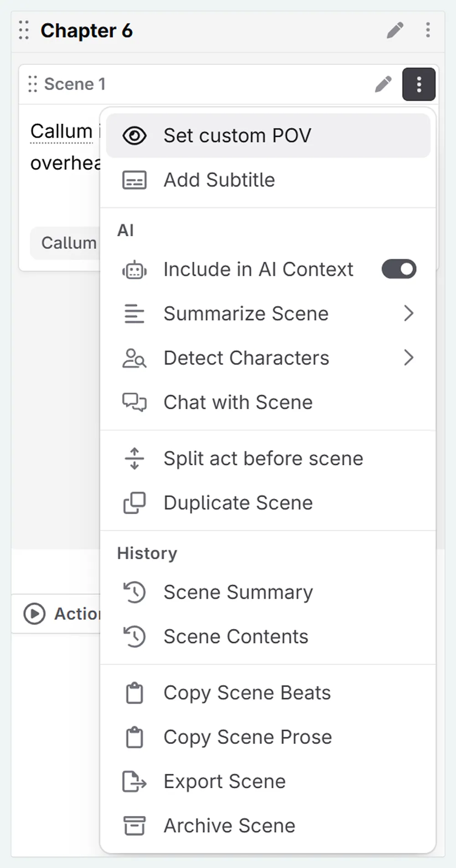The image size is (456, 868).
Task: Click the Export Scene icon
Action: click(134, 781)
